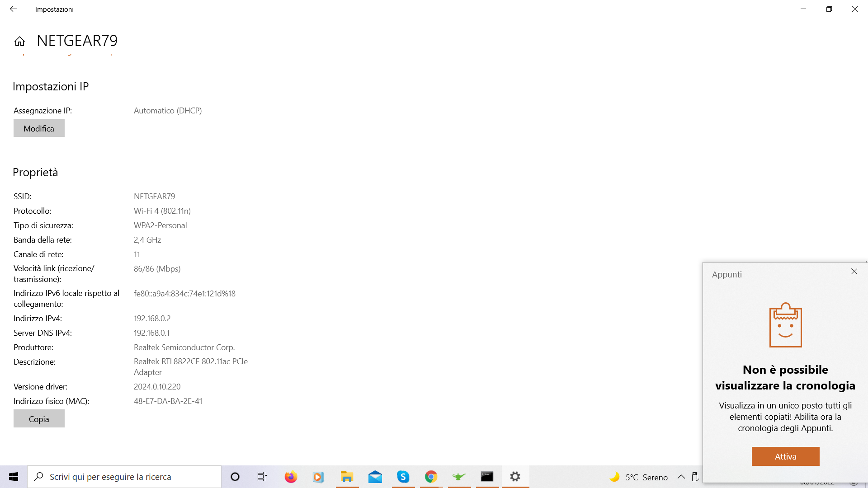Launch Firefox from the taskbar
This screenshot has width=868, height=488.
[x=291, y=477]
